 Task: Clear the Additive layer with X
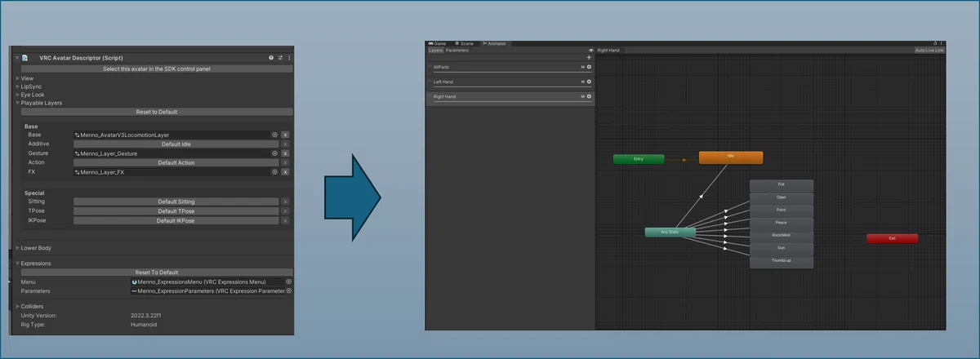tap(285, 144)
